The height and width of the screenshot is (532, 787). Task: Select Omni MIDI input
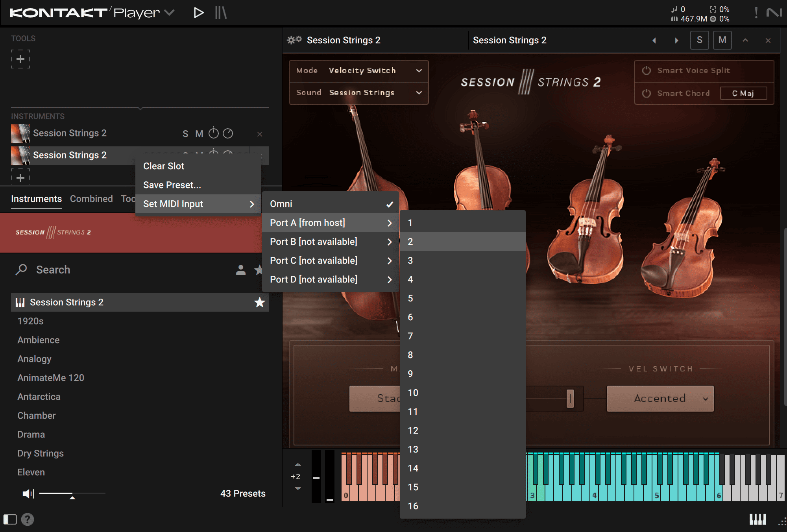331,204
